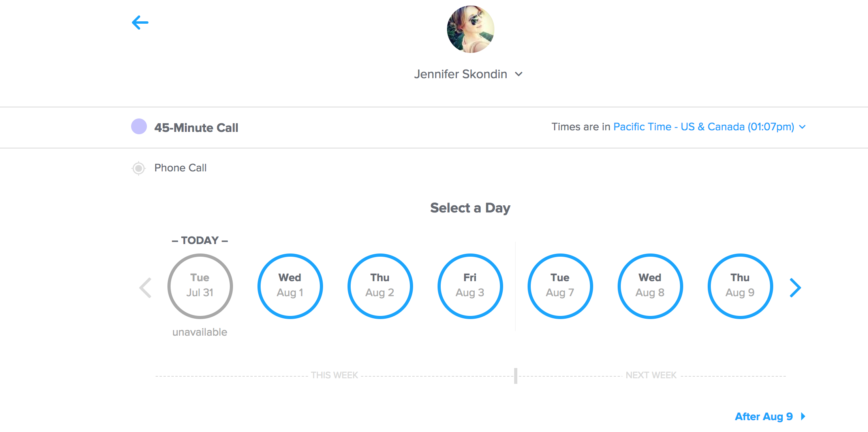This screenshot has width=868, height=432.
Task: Click the Phone Call location icon
Action: coord(139,168)
